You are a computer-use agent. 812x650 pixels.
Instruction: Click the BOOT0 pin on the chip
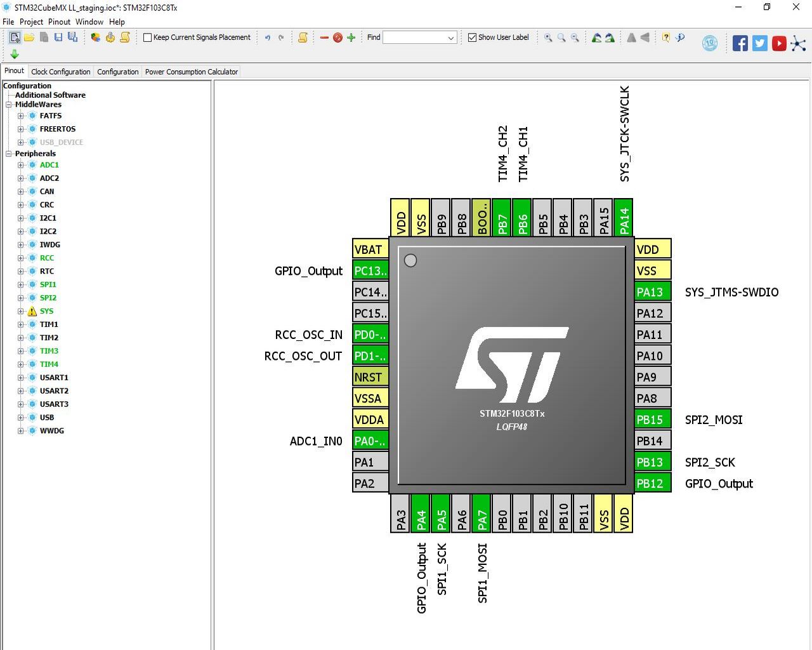(x=481, y=217)
